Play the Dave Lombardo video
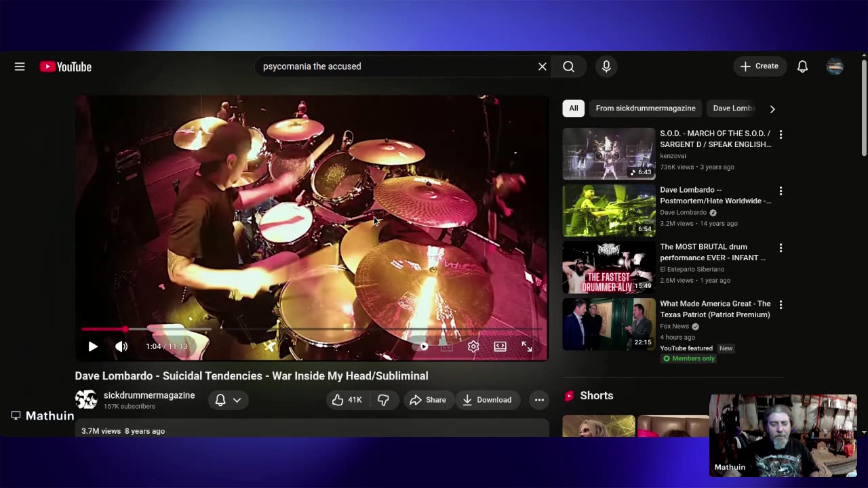 (93, 346)
